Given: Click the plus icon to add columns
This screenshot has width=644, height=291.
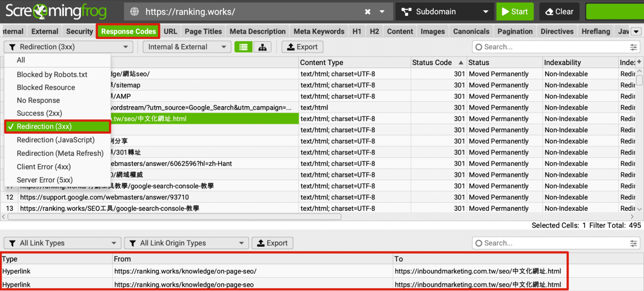Looking at the screenshot, I should click(639, 62).
